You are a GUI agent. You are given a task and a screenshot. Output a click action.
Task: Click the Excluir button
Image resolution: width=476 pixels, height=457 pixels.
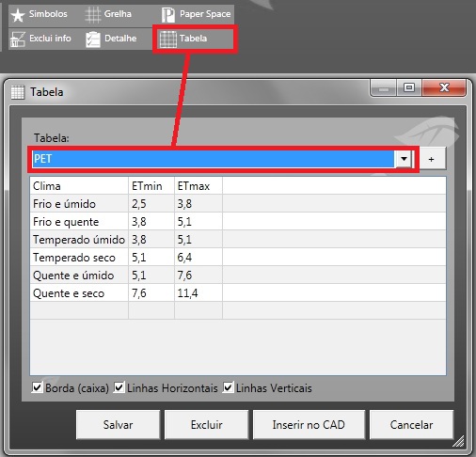click(206, 425)
